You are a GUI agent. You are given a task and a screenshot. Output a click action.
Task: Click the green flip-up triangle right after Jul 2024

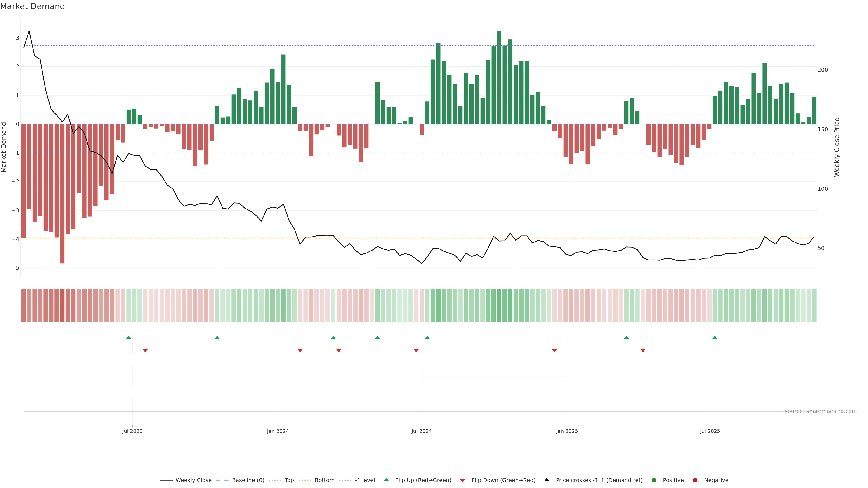click(x=427, y=338)
